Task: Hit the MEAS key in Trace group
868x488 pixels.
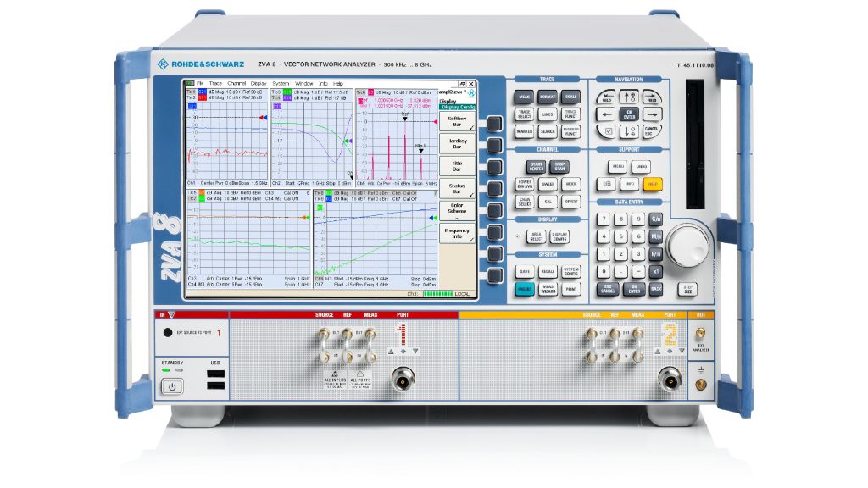Action: [x=524, y=97]
